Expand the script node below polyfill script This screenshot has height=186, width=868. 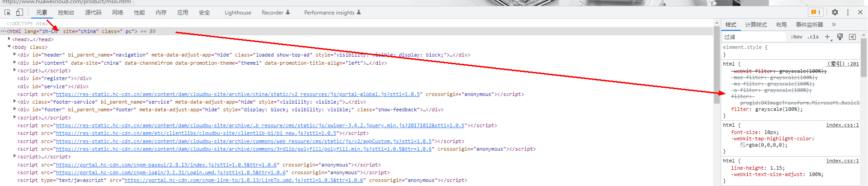14,156
